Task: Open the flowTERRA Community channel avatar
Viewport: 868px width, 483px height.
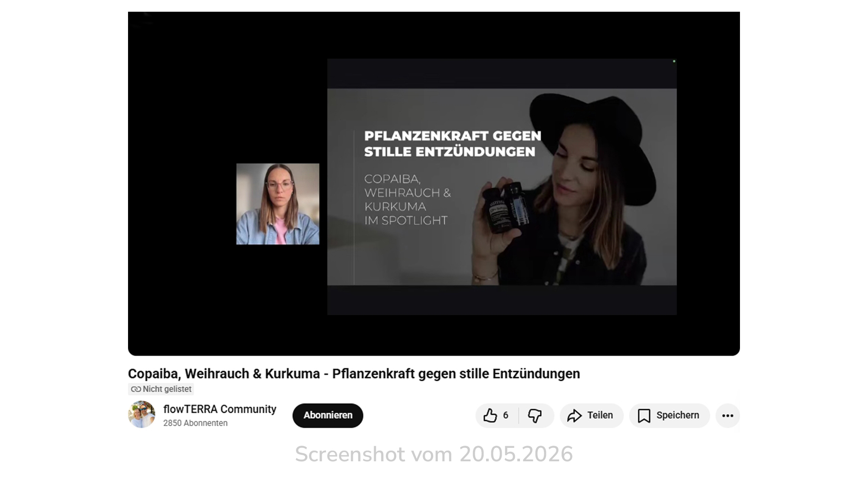Action: pos(141,414)
